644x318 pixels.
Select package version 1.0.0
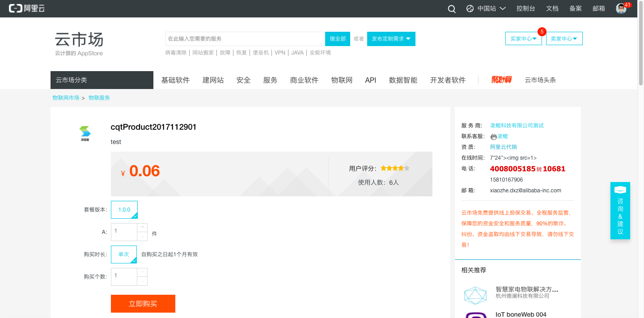[124, 210]
